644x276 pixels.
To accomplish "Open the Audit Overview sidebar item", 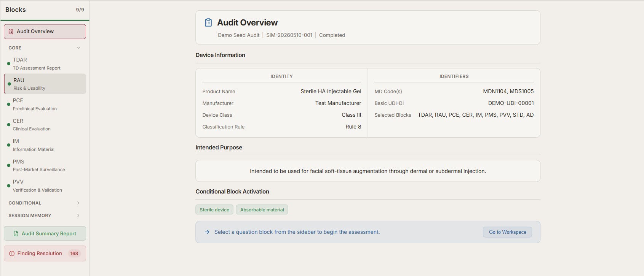I will (45, 32).
